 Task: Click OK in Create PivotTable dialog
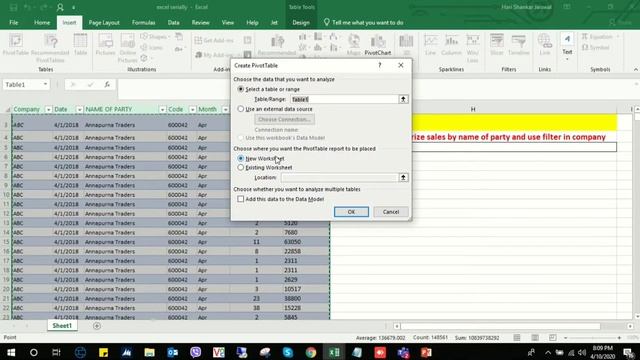tap(351, 212)
